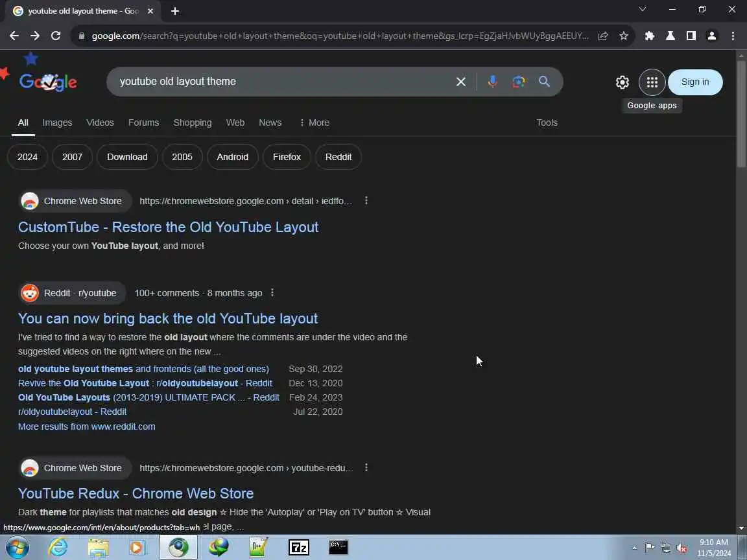The height and width of the screenshot is (560, 747).
Task: Search by image with Google Lens
Action: (x=518, y=82)
